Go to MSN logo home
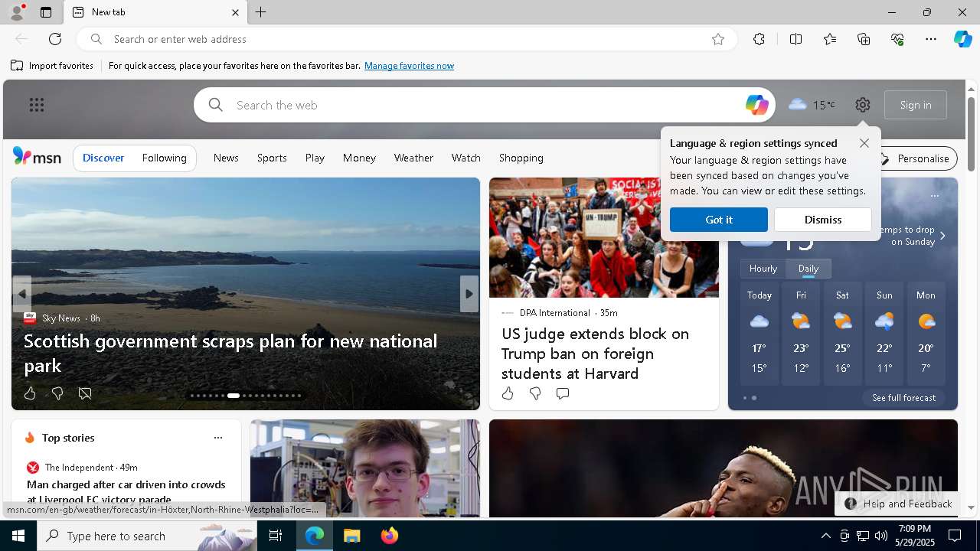Viewport: 980px width, 551px height. coord(37,157)
